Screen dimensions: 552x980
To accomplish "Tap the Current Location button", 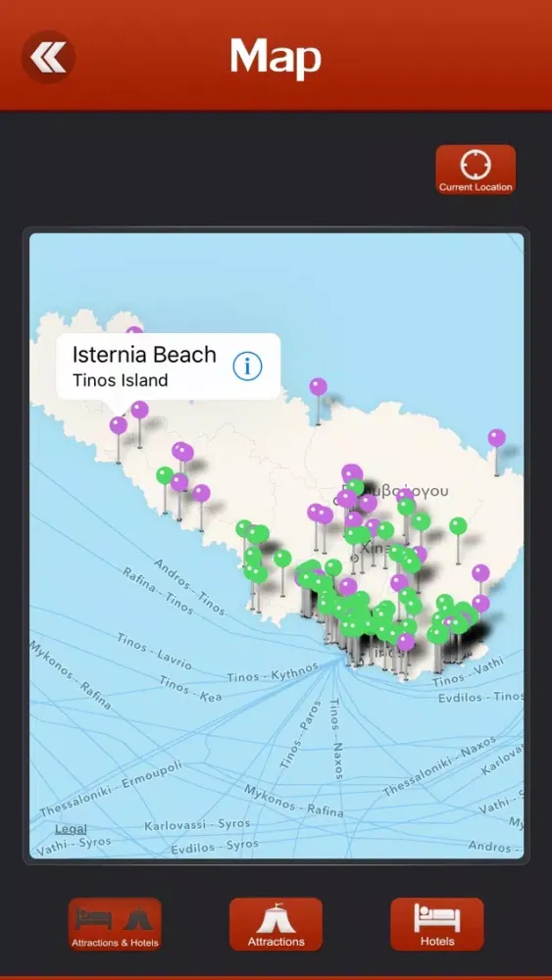I will pyautogui.click(x=476, y=170).
